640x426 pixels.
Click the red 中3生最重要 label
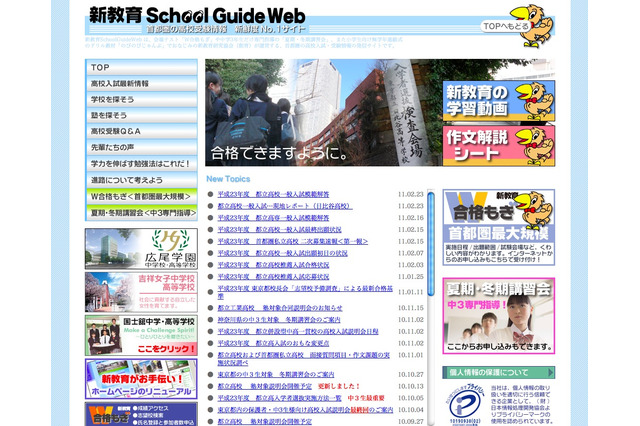[366, 398]
